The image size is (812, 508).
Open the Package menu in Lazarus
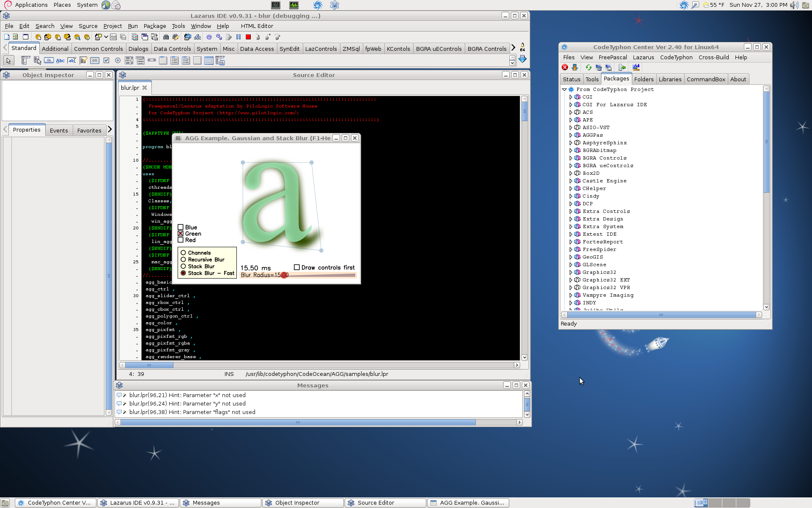pos(154,26)
